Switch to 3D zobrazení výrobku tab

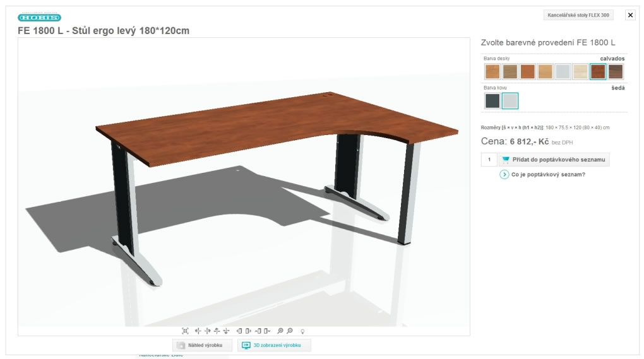click(x=274, y=345)
